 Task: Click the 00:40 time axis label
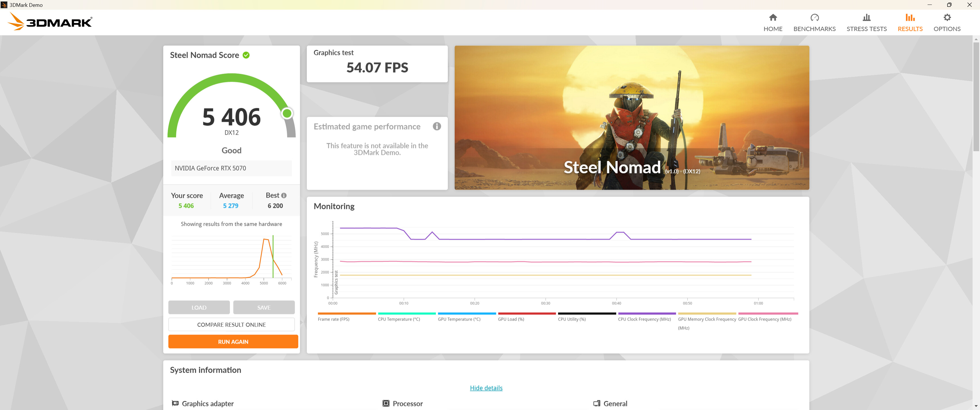(x=616, y=303)
